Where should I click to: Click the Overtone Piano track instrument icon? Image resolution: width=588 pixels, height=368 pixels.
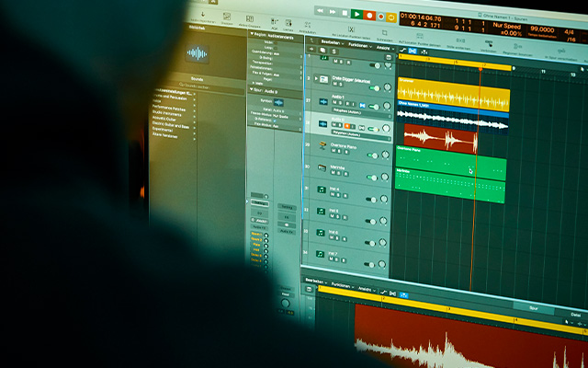click(322, 145)
